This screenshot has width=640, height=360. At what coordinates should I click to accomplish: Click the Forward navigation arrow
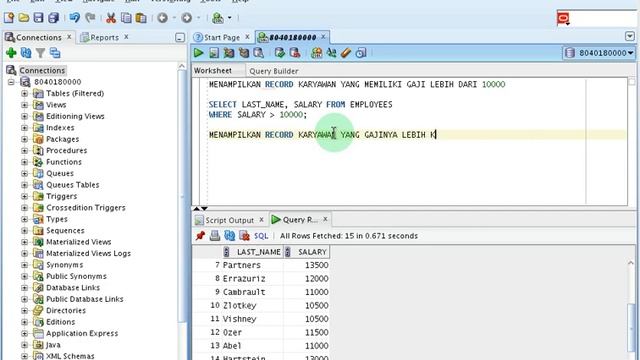187,18
